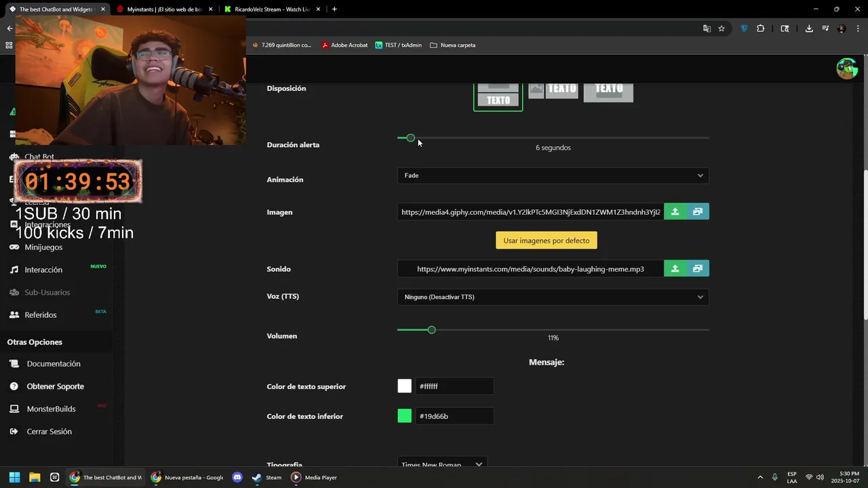868x488 pixels.
Task: Click the white top text color swatch
Action: click(x=404, y=386)
